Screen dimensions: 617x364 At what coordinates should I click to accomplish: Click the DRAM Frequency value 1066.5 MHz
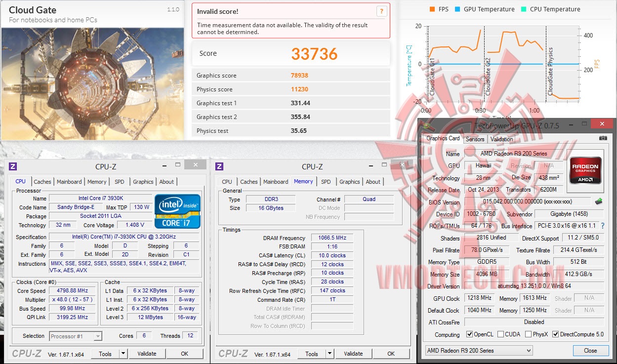(x=332, y=238)
